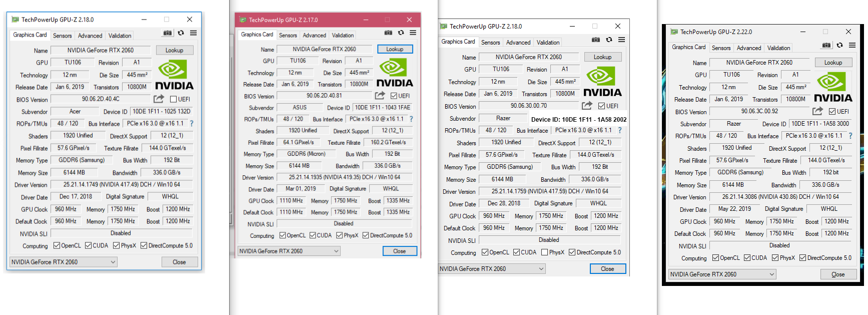This screenshot has height=315, width=868.
Task: Click refresh icon in GPU-Z 2.17.0 window
Action: (x=401, y=33)
